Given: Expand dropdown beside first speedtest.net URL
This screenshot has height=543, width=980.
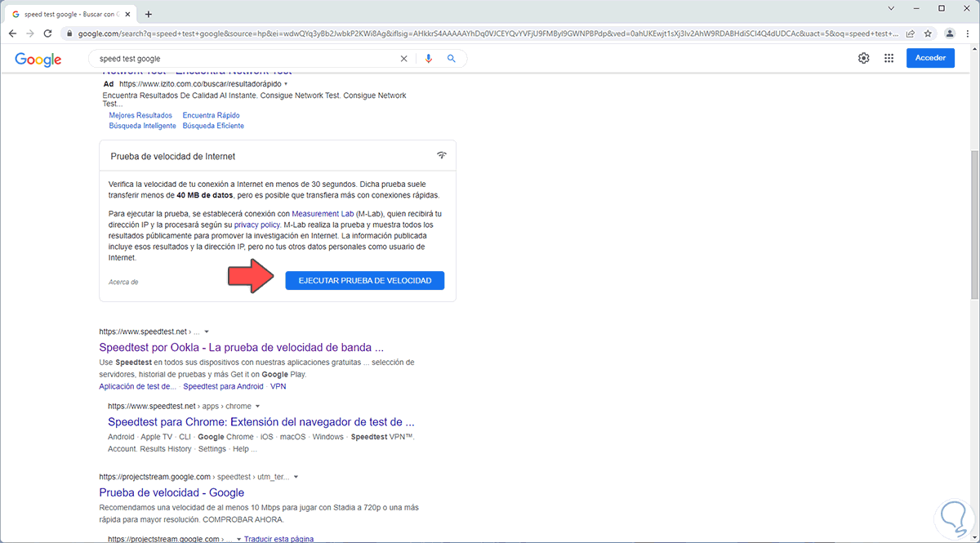Looking at the screenshot, I should [207, 332].
